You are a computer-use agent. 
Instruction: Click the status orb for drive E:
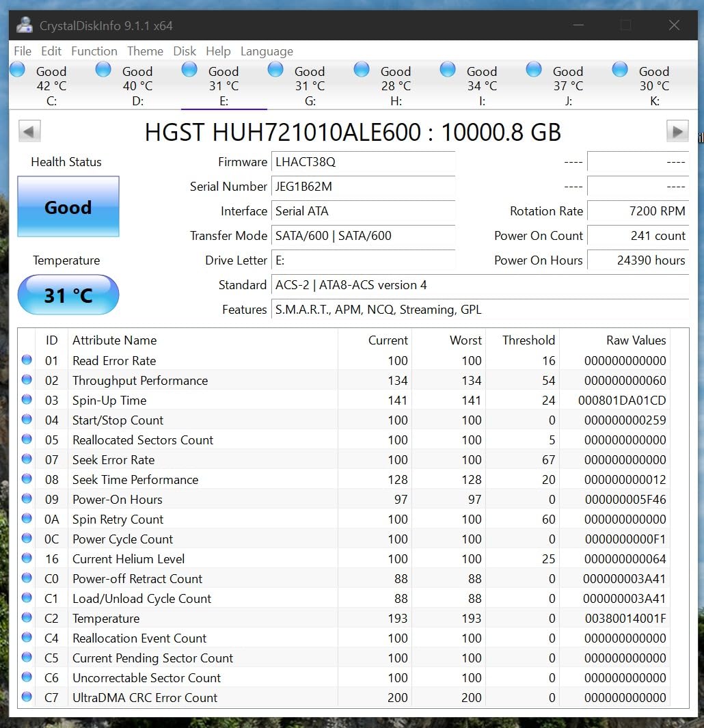point(189,69)
